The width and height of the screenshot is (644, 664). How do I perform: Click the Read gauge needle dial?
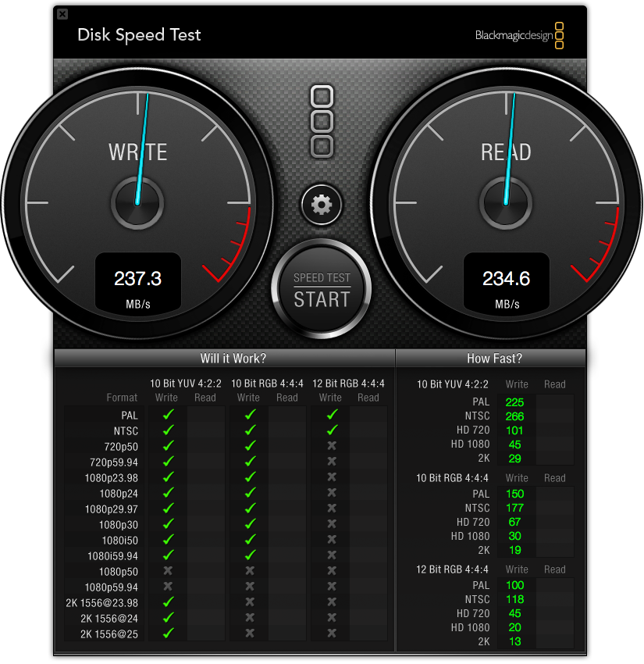point(506,203)
